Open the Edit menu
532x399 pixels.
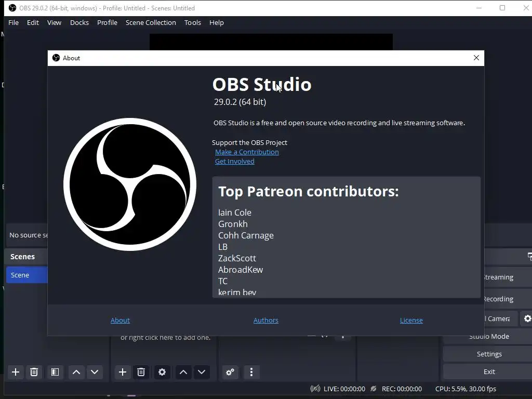click(x=33, y=23)
